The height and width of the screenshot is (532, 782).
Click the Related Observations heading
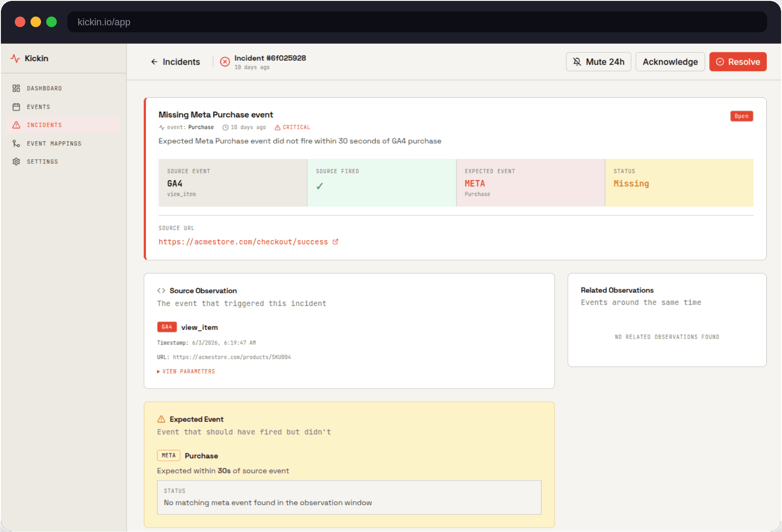tap(617, 290)
